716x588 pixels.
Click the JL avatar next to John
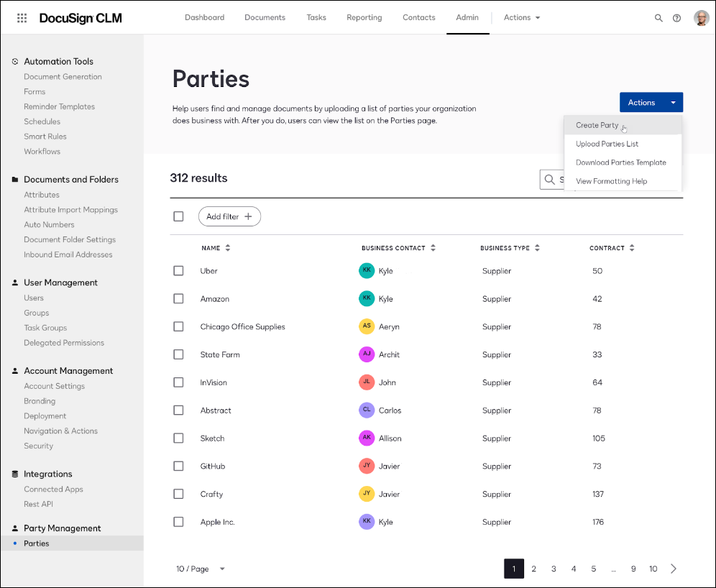(367, 382)
